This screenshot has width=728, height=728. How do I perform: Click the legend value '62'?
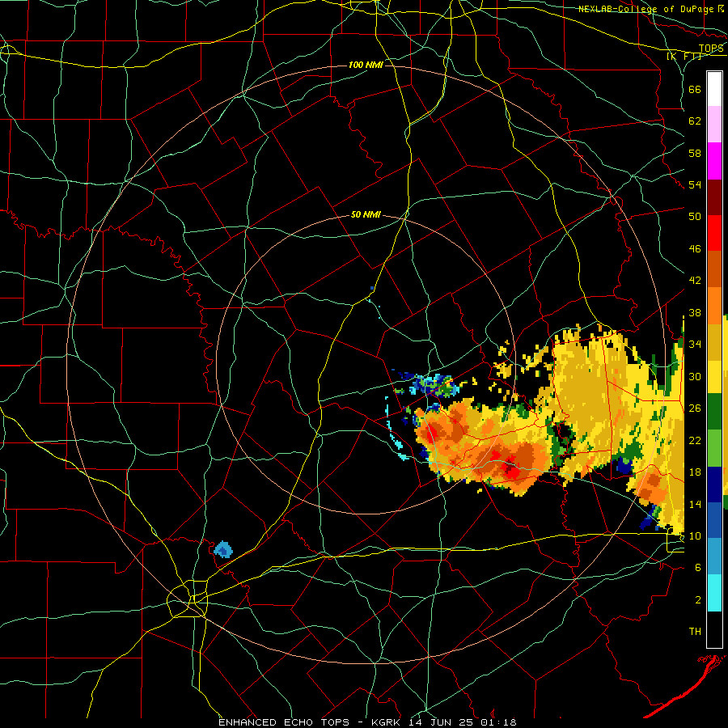click(x=695, y=121)
